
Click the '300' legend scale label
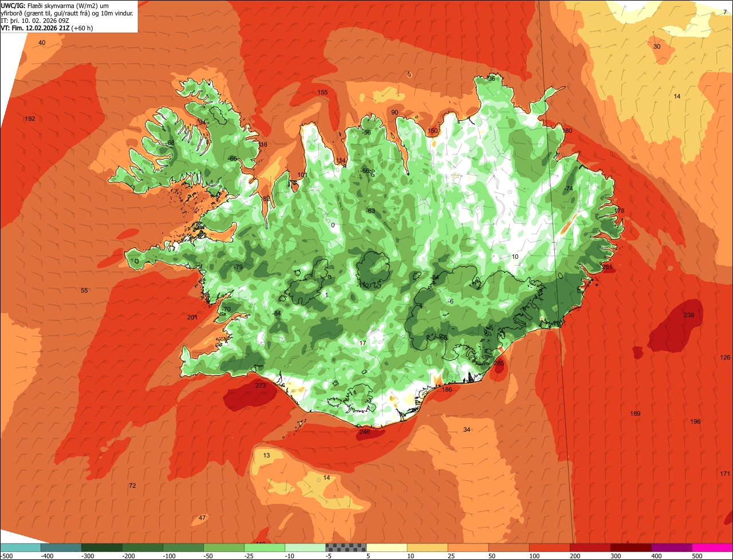click(616, 555)
